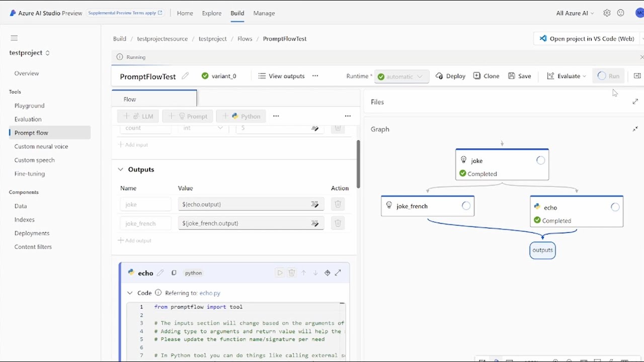The width and height of the screenshot is (644, 362).
Task: Expand the echo node to fullscreen
Action: [338, 273]
